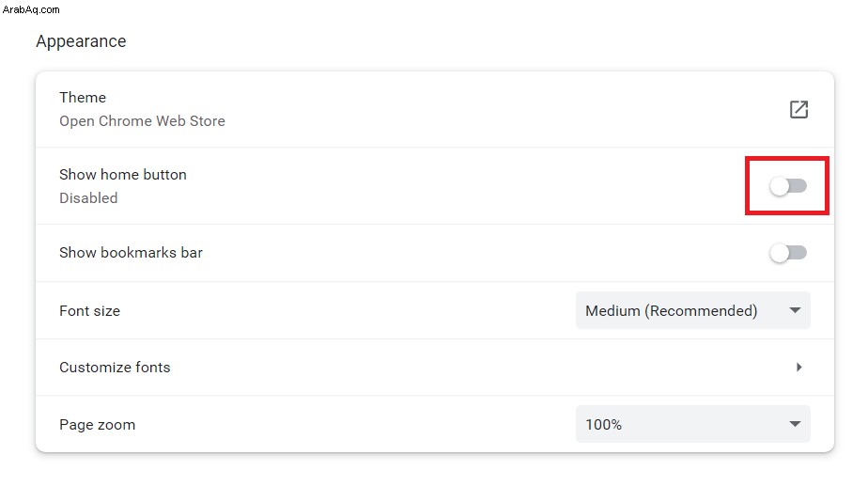Enable the Show home button toggle
This screenshot has height=502, width=868.
point(788,186)
